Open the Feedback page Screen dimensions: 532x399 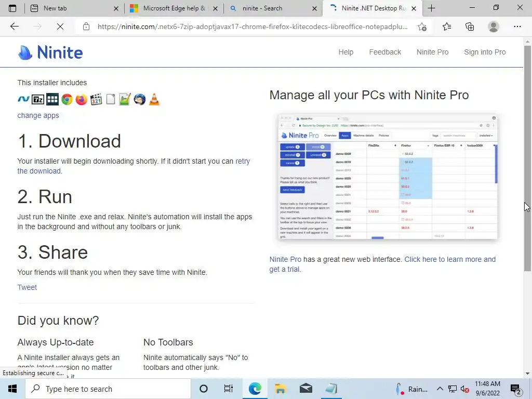385,52
